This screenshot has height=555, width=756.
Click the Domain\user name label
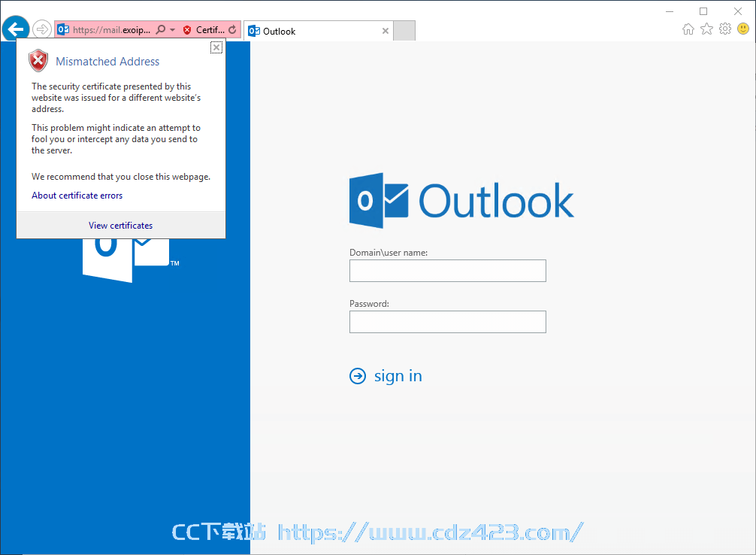point(389,253)
